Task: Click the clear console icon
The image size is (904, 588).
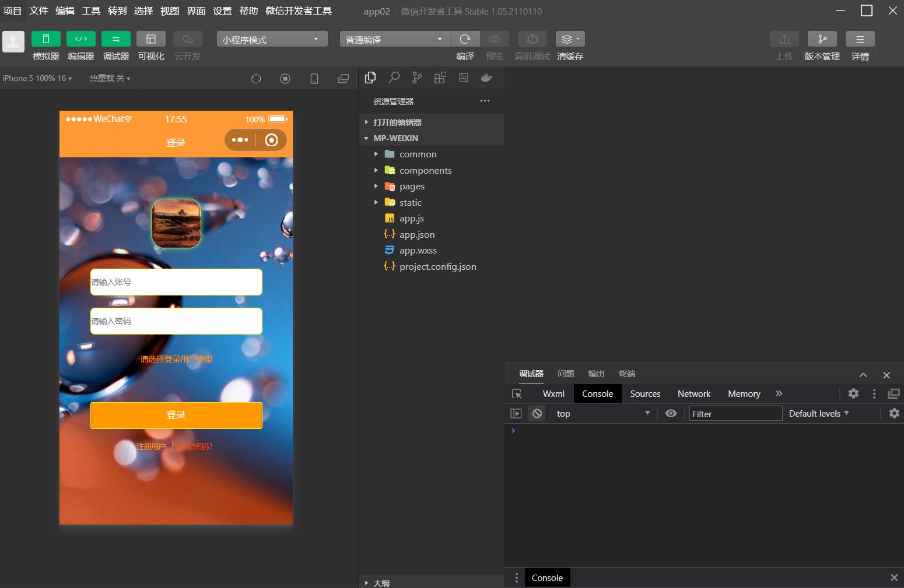Action: (537, 413)
